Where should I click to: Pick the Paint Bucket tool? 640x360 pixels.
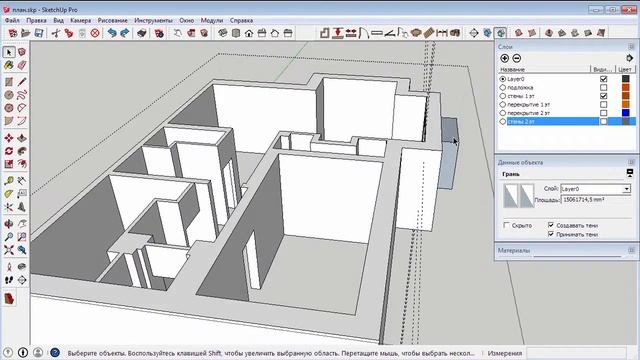(x=9, y=65)
